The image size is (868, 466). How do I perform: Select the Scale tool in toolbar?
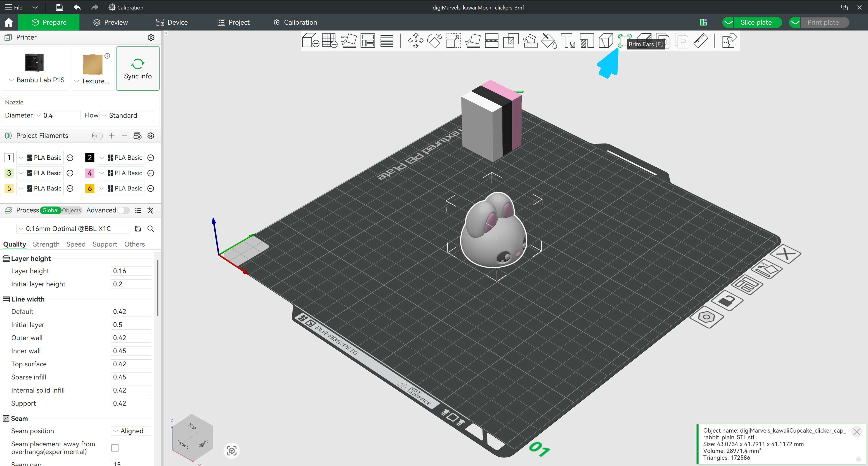tap(454, 40)
